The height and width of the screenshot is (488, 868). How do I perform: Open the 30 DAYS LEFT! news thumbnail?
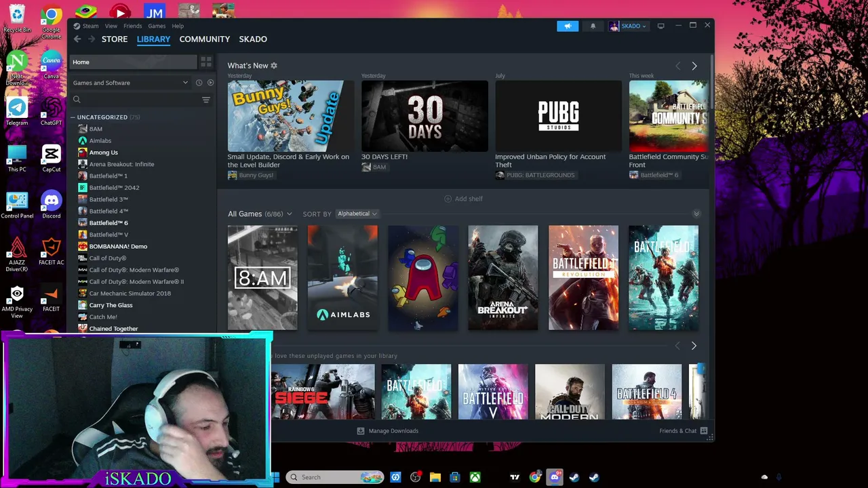pyautogui.click(x=425, y=116)
